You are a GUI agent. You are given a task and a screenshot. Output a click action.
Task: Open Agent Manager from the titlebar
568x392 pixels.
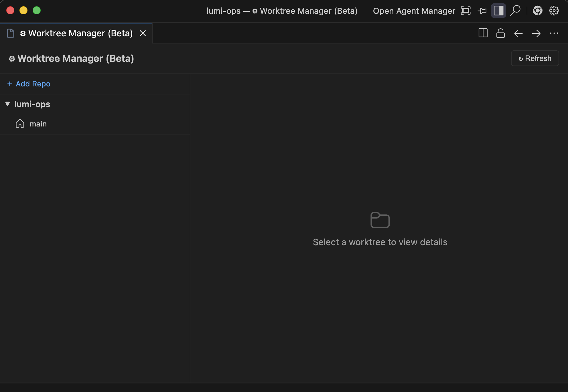click(x=414, y=11)
